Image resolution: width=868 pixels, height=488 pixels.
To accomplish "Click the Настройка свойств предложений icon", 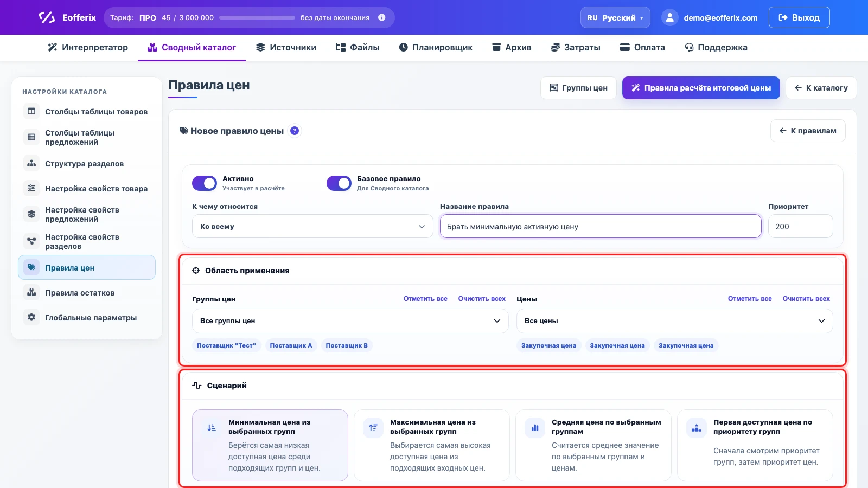I will (31, 214).
